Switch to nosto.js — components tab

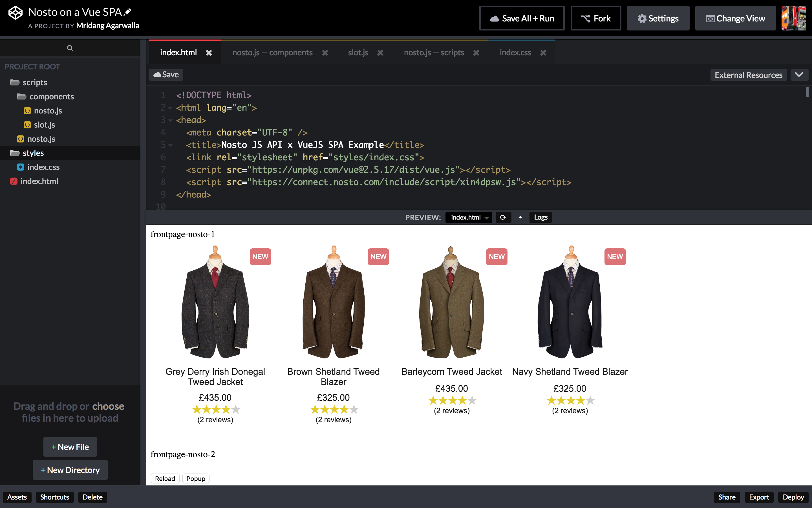tap(272, 53)
